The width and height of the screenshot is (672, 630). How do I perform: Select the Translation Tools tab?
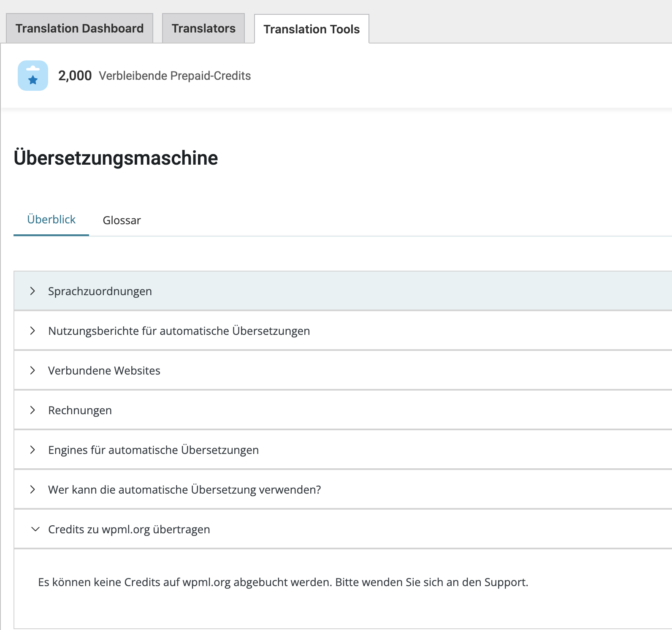312,29
